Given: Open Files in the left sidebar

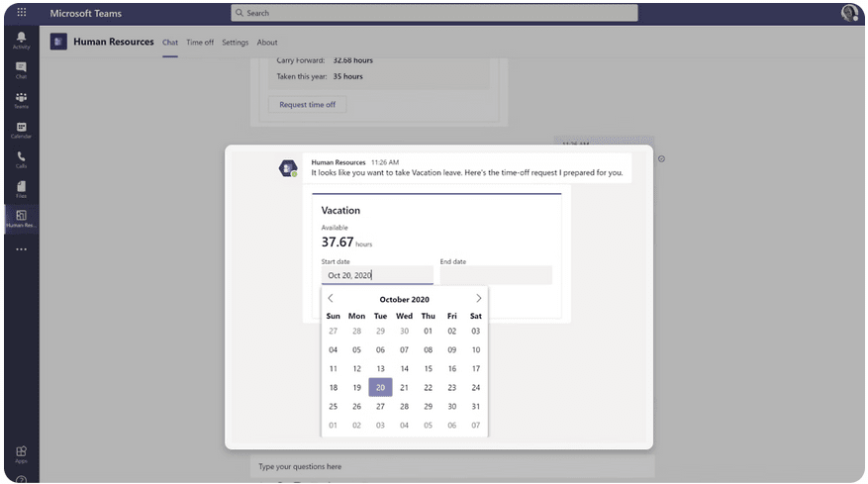Looking at the screenshot, I should pyautogui.click(x=21, y=189).
